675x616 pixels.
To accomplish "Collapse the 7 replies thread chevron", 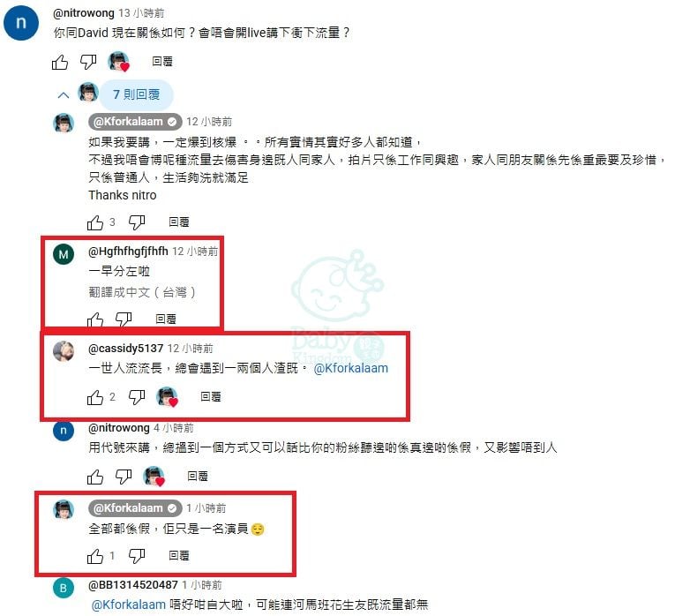I will [x=64, y=94].
